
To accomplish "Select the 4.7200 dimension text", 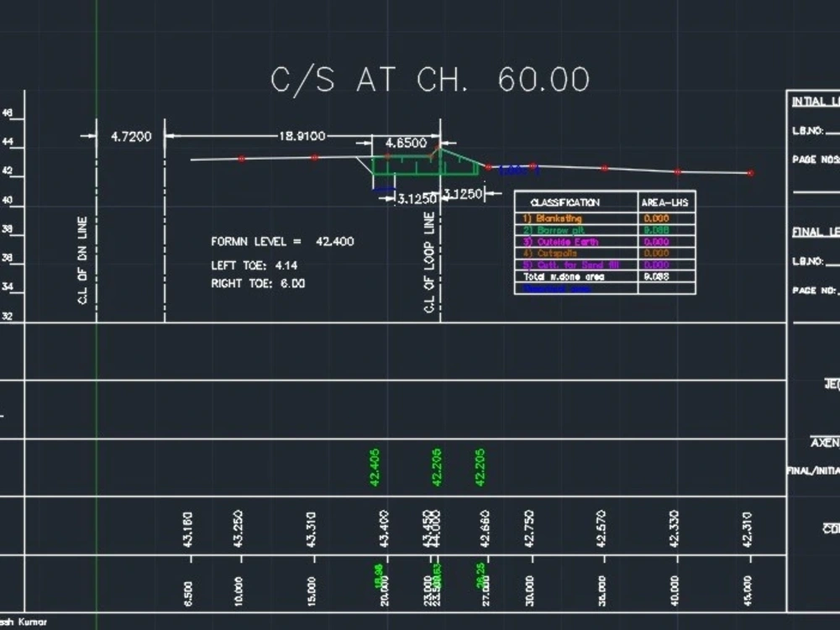I will coord(131,137).
